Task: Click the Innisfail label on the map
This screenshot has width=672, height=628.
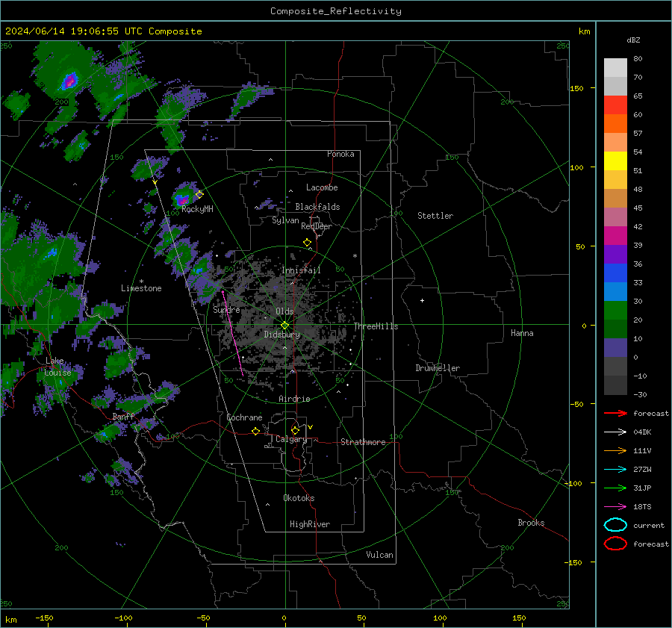Action: [301, 270]
